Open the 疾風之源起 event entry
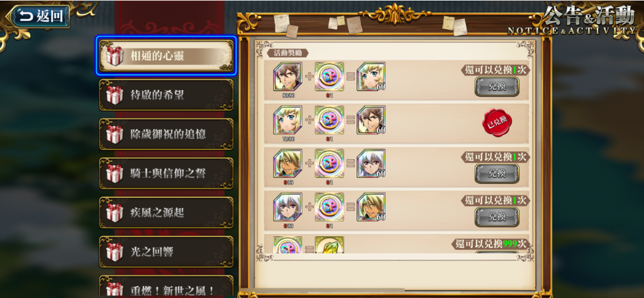Screen dimensions: 644x298 [166, 212]
